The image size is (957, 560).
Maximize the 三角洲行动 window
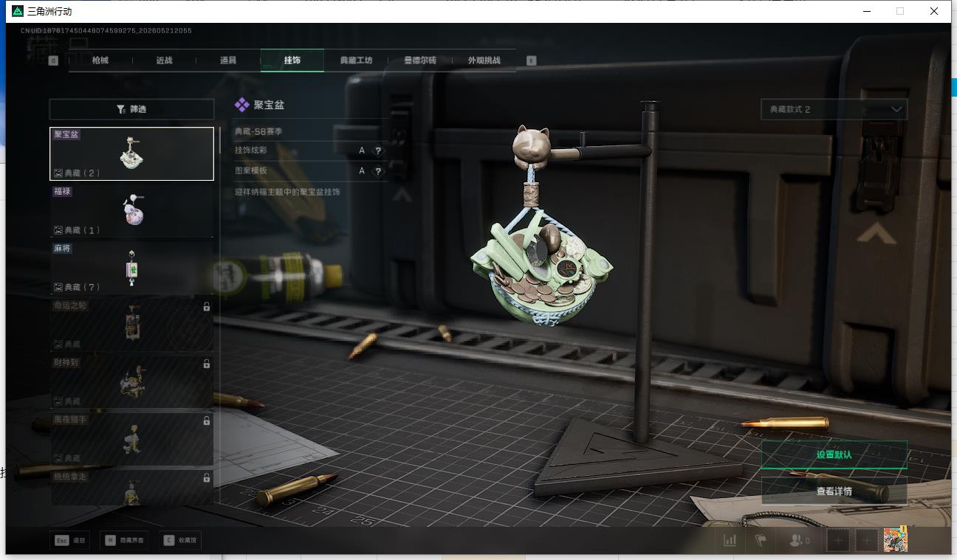900,11
